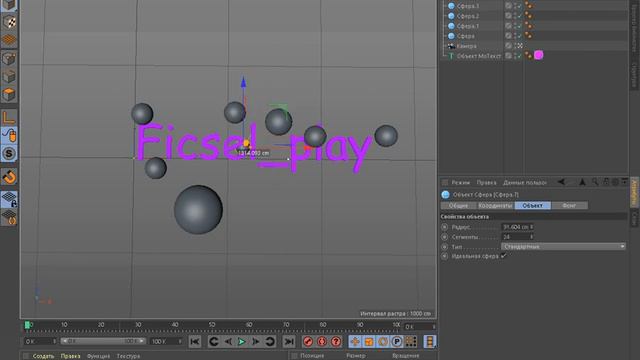Step one frame forward

pos(256,342)
